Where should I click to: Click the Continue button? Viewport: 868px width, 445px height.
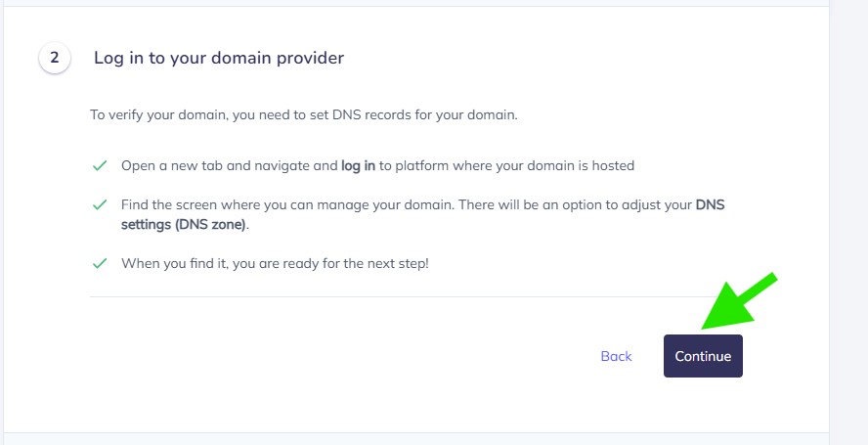click(x=703, y=356)
